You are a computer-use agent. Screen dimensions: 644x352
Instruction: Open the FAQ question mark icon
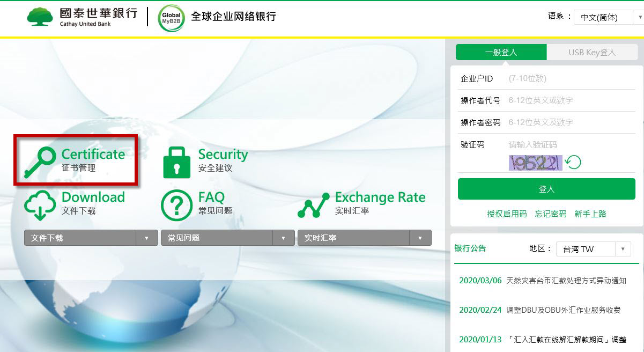pyautogui.click(x=176, y=205)
